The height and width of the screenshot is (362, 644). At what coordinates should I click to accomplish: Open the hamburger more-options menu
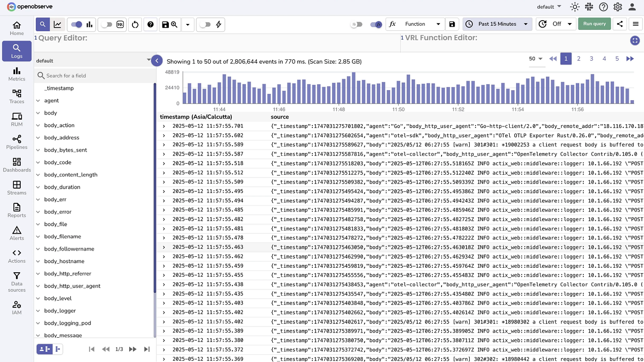tap(635, 24)
